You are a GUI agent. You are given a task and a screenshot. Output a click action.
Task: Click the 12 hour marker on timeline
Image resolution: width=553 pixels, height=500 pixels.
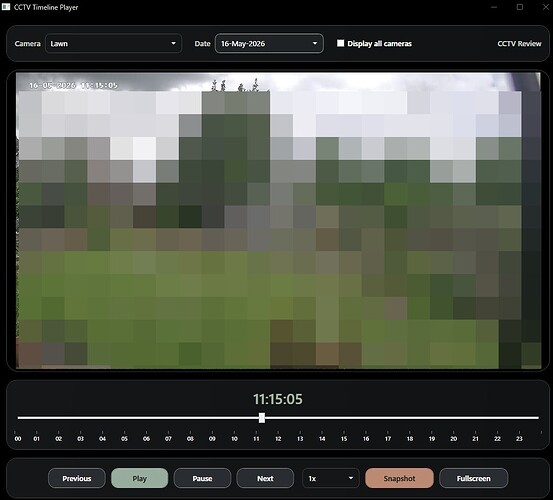[x=278, y=439]
